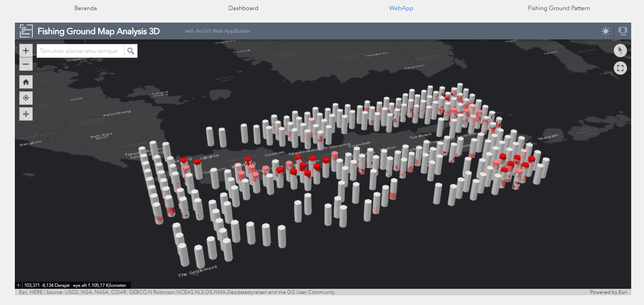Toggle pan/rotate navigation arrows icon
The height and width of the screenshot is (305, 644).
(x=26, y=114)
